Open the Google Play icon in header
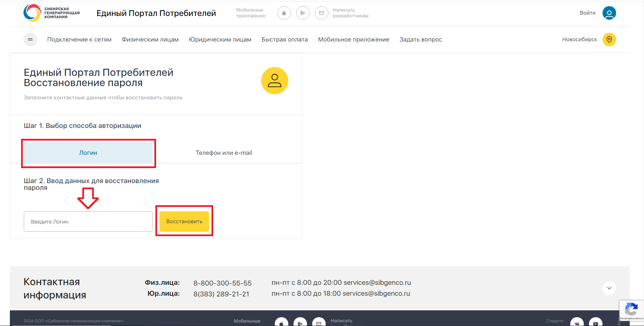Image resolution: width=644 pixels, height=326 pixels. tap(303, 13)
